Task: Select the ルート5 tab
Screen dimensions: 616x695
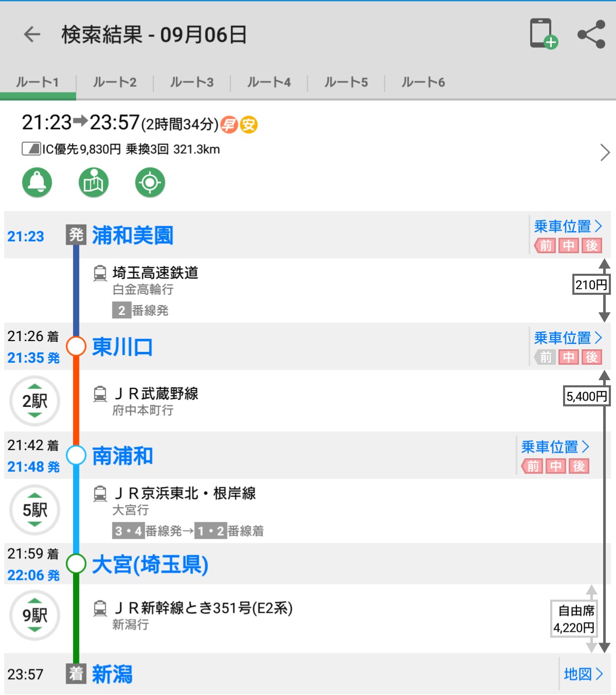Action: click(x=346, y=82)
